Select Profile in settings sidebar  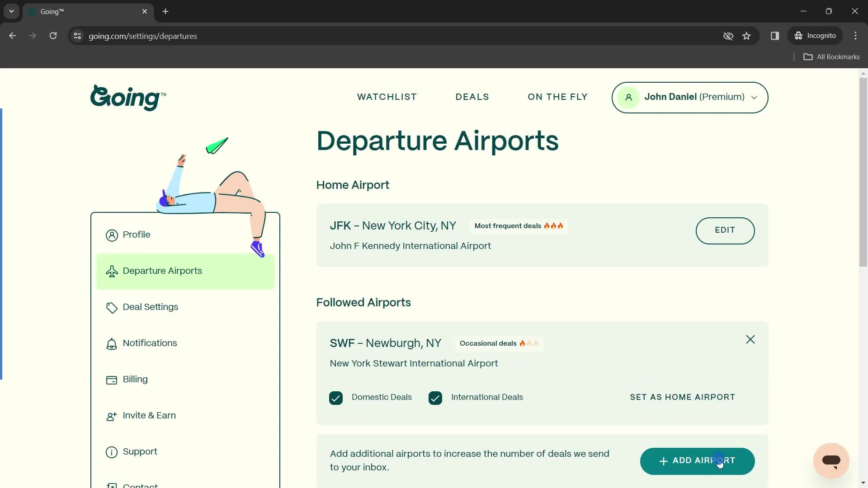click(x=185, y=235)
